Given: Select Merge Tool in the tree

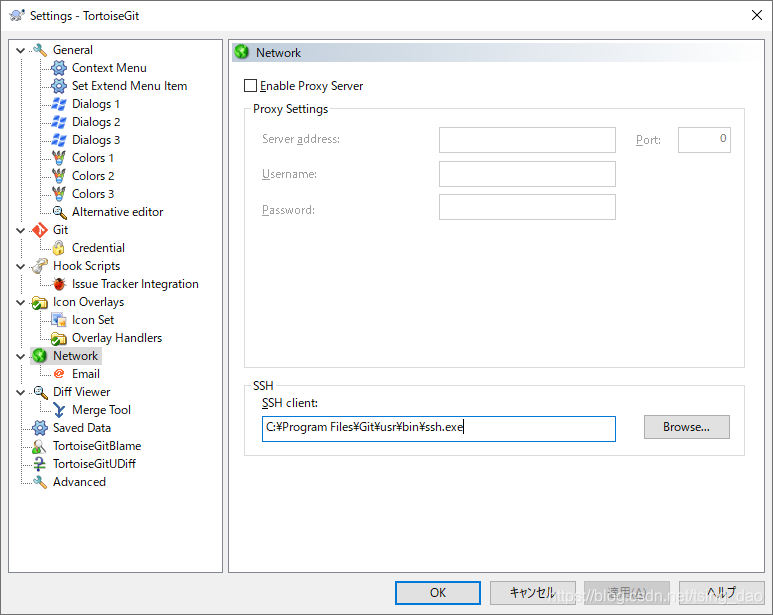Looking at the screenshot, I should pos(101,410).
